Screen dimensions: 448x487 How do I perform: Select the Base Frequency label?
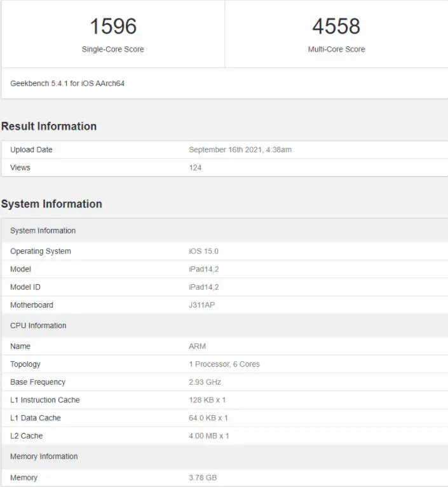37,382
